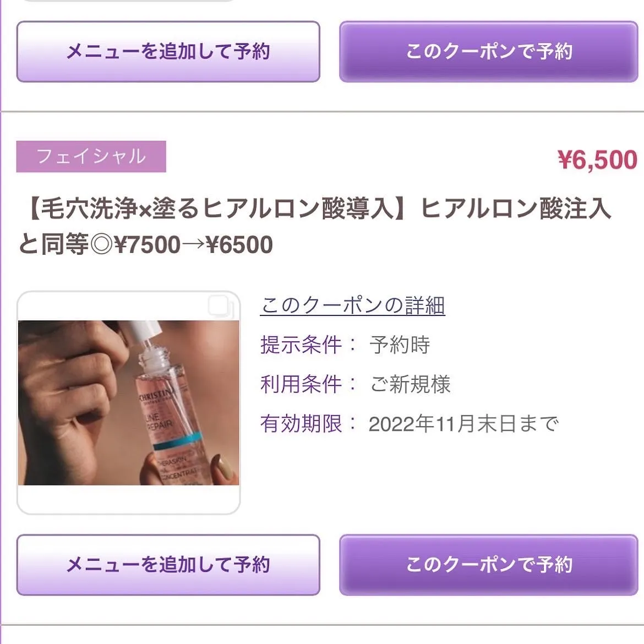Image resolution: width=644 pixels, height=644 pixels.
Task: Click the ヒアルロン酸注入 text in the title
Action: [x=516, y=209]
